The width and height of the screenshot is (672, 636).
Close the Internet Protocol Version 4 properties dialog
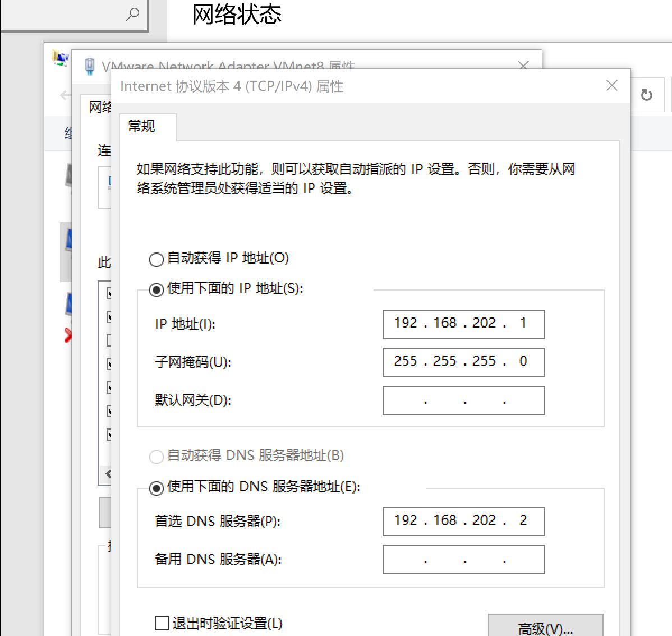click(612, 85)
